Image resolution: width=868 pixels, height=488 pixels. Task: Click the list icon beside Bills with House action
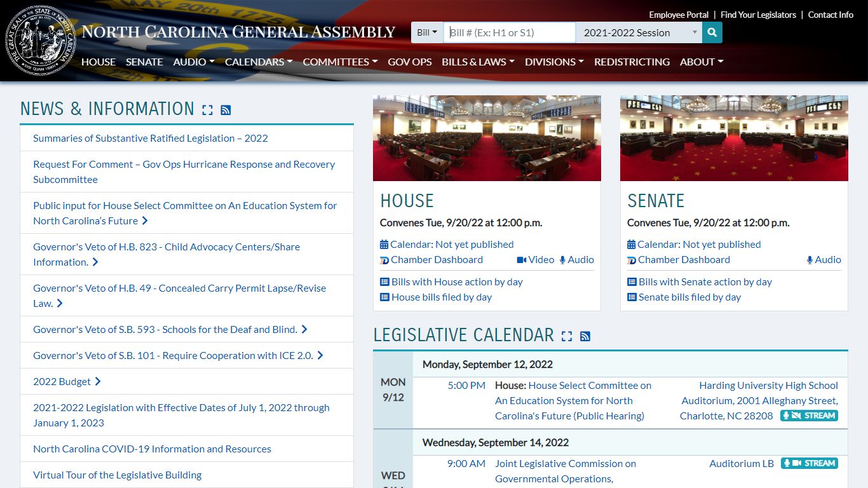(384, 281)
